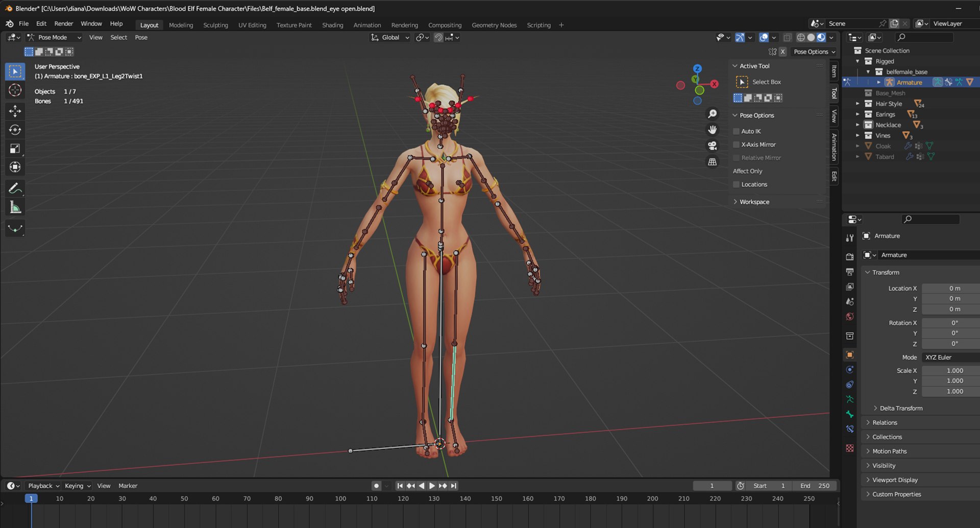Image resolution: width=980 pixels, height=528 pixels.
Task: Toggle X-ray view button
Action: [x=788, y=37]
